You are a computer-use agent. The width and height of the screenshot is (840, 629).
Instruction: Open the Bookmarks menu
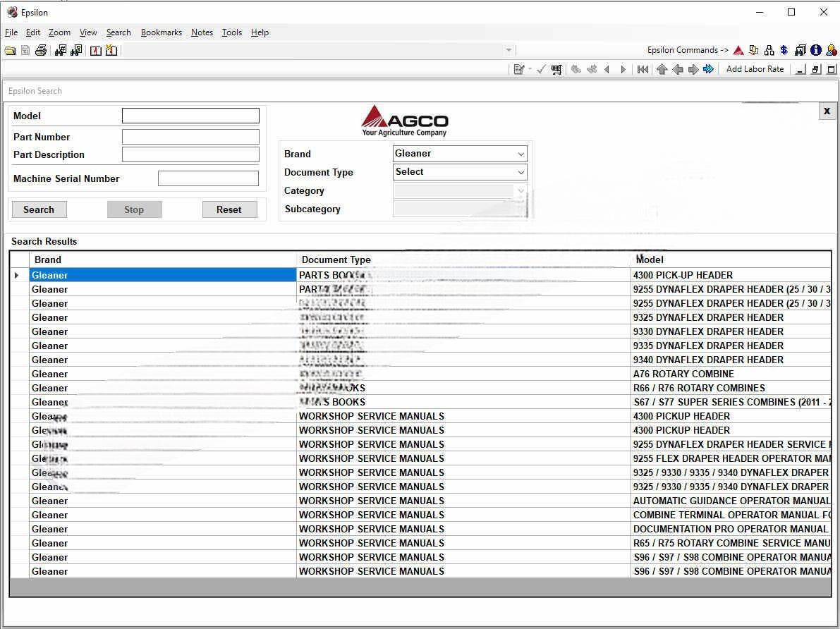(x=161, y=32)
